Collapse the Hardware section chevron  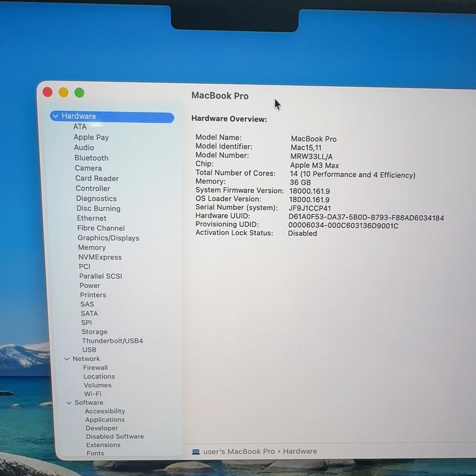[56, 116]
